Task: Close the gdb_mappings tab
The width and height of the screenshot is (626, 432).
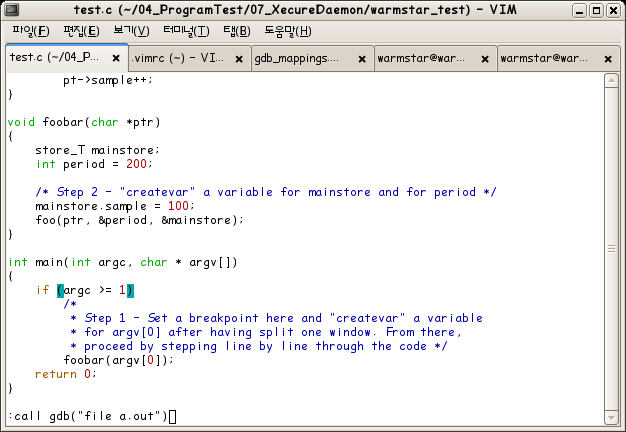Action: 362,59
